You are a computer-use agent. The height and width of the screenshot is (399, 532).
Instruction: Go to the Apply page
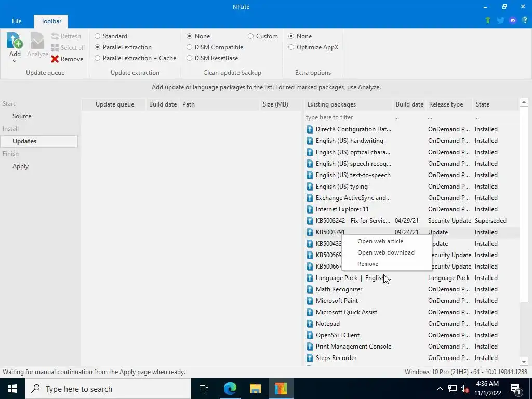pyautogui.click(x=20, y=166)
